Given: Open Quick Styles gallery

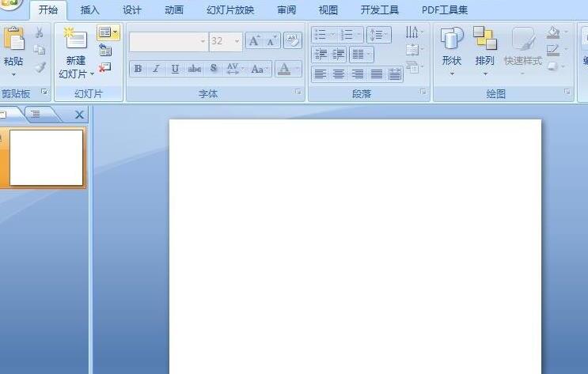Looking at the screenshot, I should (x=523, y=51).
